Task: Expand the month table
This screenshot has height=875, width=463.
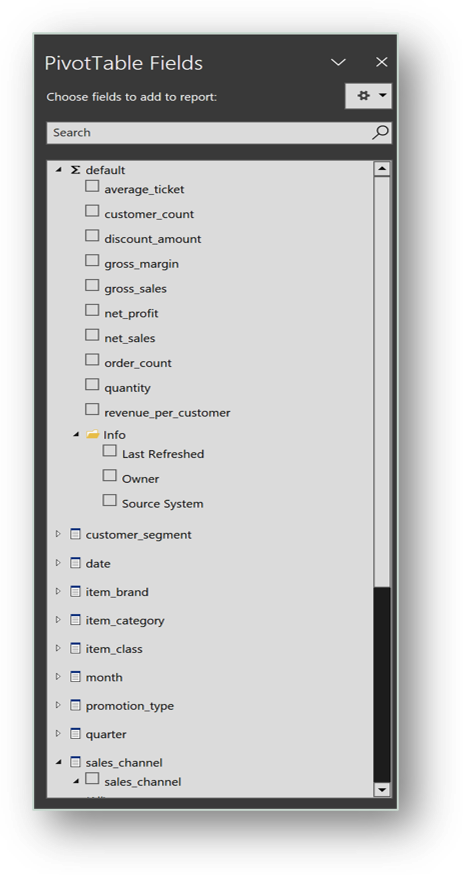Action: (x=58, y=676)
